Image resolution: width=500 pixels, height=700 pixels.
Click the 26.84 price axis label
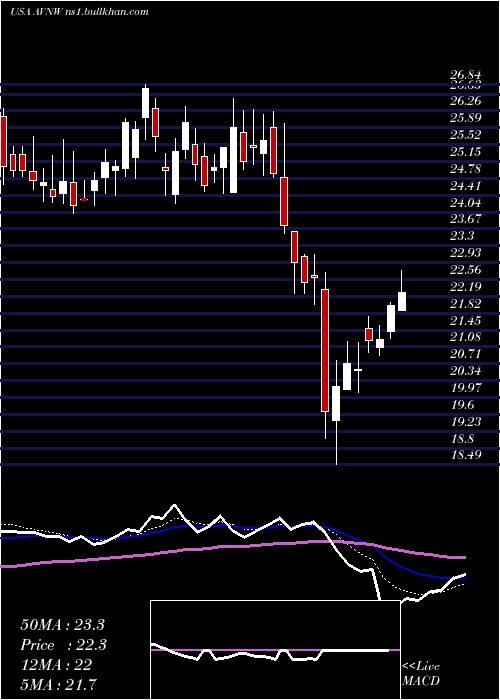click(465, 75)
